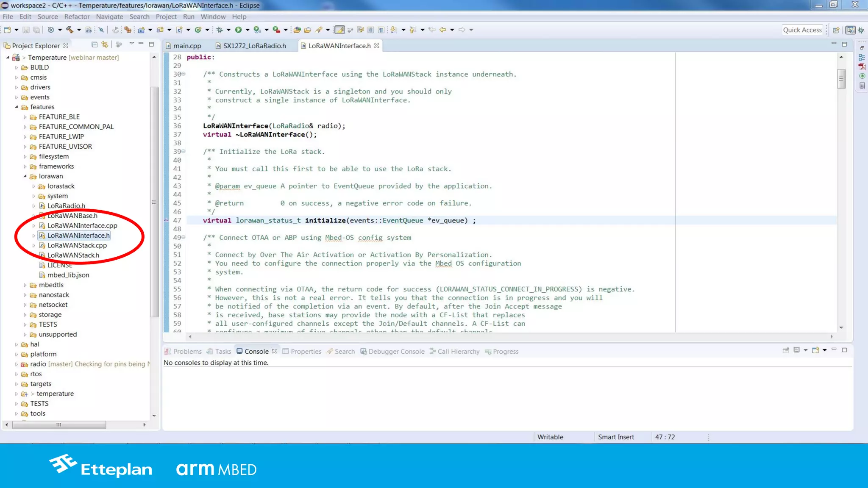Image resolution: width=868 pixels, height=488 pixels.
Task: Click the Back navigation yellow arrow
Action: tap(442, 30)
